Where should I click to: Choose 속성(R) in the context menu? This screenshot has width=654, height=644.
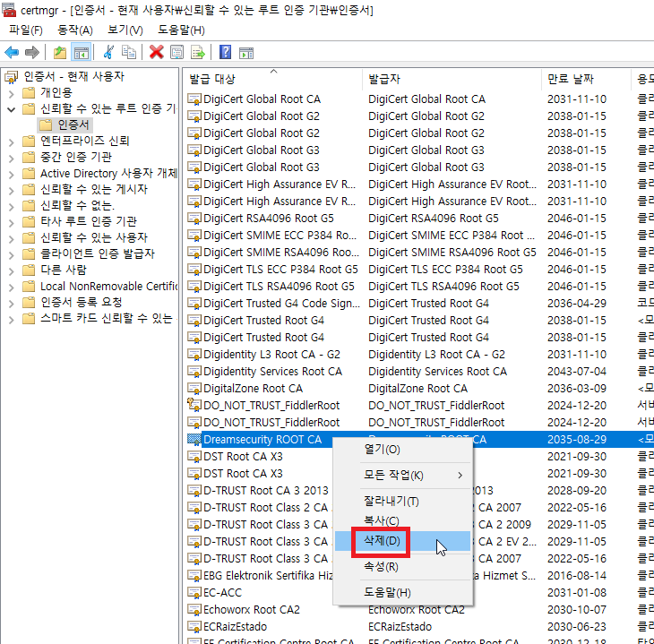(403, 567)
